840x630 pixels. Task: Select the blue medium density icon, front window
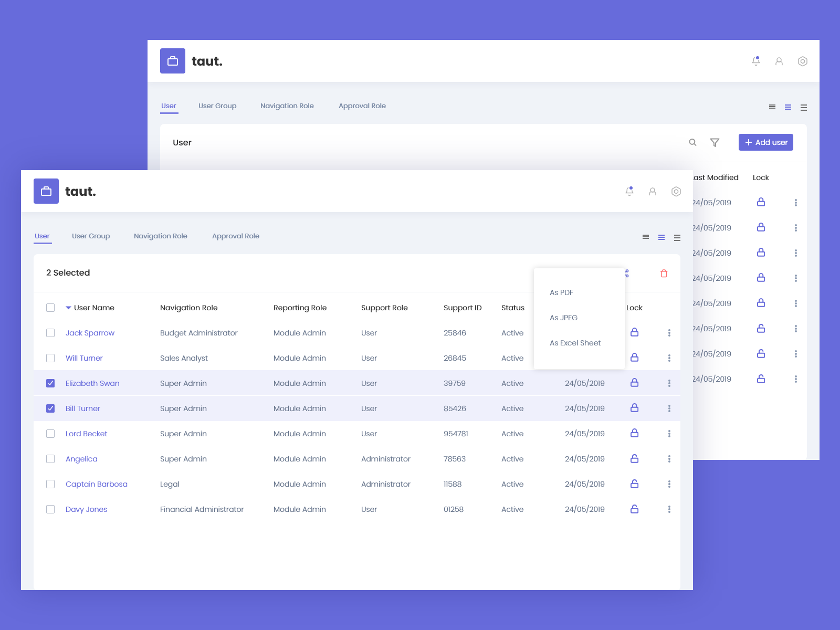pyautogui.click(x=661, y=238)
